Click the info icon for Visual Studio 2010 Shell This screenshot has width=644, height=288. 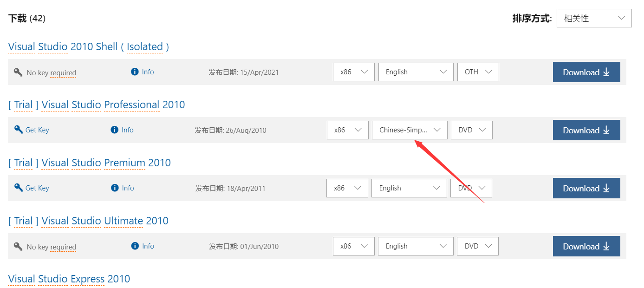135,72
